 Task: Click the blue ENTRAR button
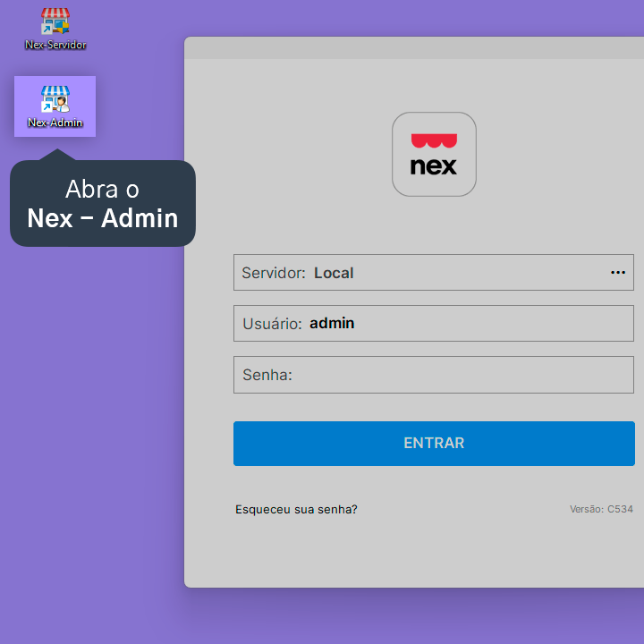tap(434, 444)
